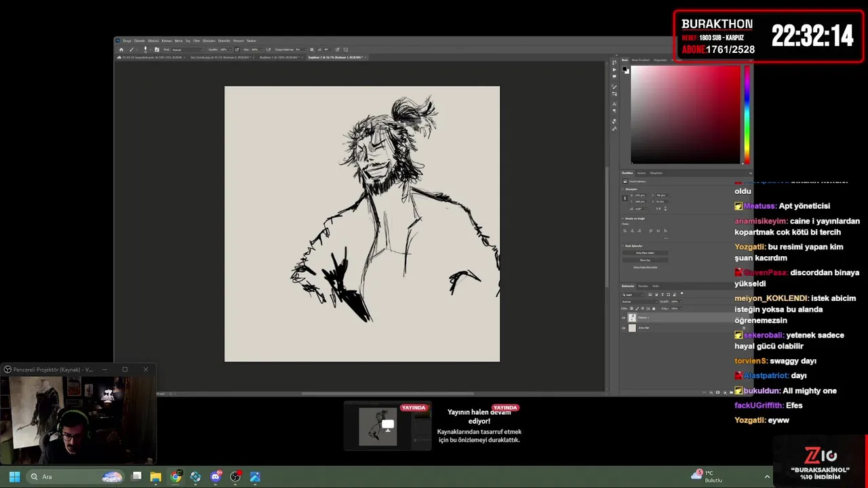Click the brush angle icon
868x488 pixels.
[319, 49]
